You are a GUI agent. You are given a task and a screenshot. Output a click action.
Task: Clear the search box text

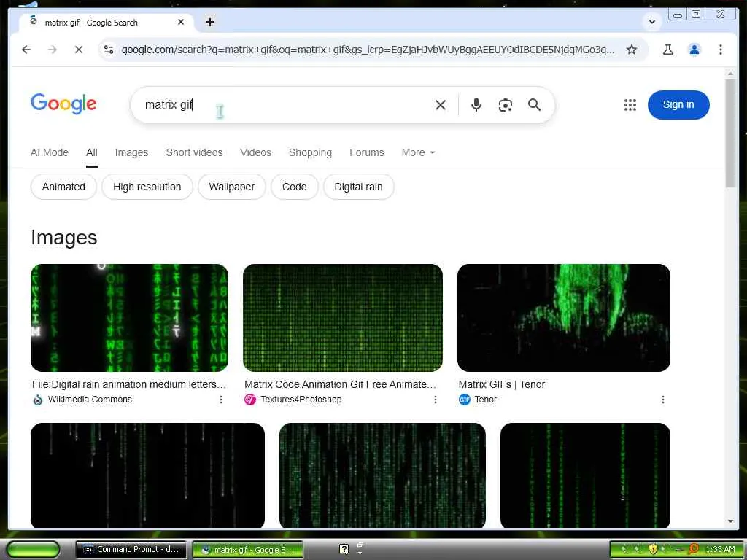click(x=441, y=105)
